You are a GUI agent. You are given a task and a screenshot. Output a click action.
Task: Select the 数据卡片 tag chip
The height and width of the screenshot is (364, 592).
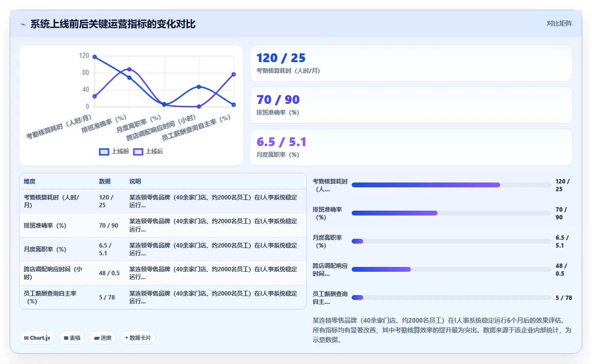tap(138, 338)
